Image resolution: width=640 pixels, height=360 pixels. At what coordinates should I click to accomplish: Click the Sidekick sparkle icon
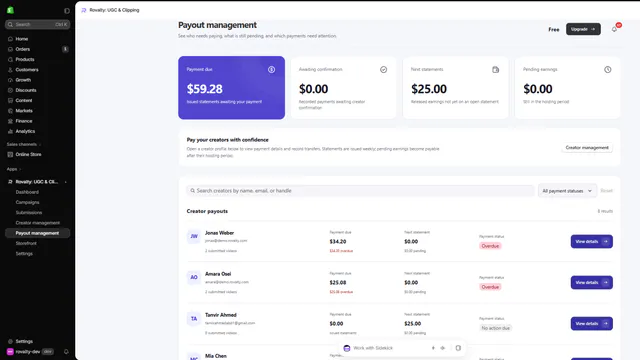pos(442,348)
